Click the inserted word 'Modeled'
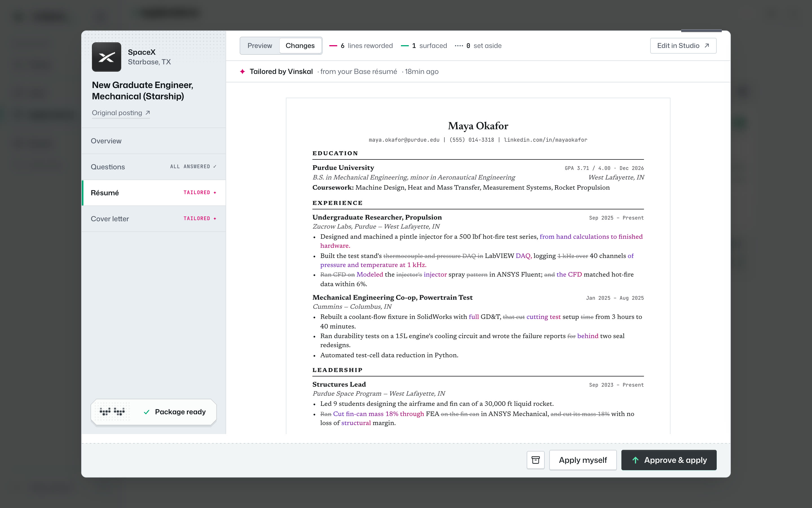The image size is (812, 508). point(369,275)
